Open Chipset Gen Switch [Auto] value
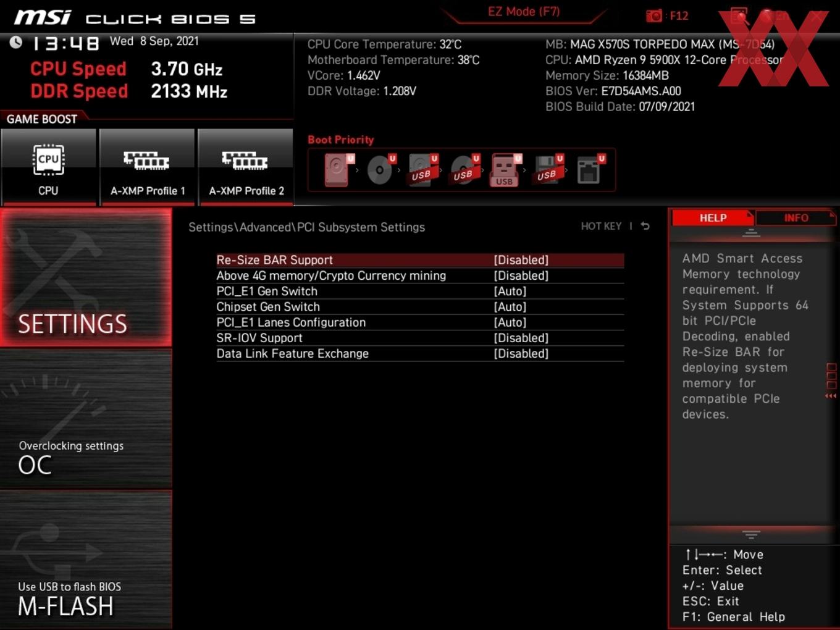 coord(510,306)
